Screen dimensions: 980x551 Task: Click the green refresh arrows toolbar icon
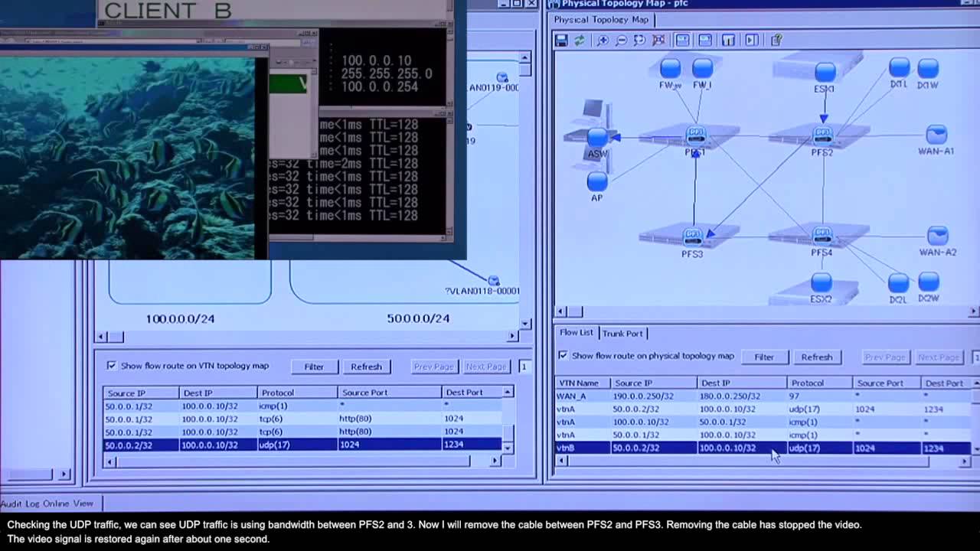tap(580, 40)
